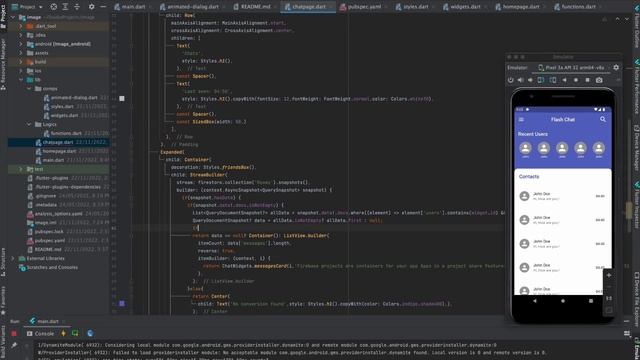Image resolution: width=640 pixels, height=360 pixels.
Task: Expand the assets folder
Action: point(20,53)
